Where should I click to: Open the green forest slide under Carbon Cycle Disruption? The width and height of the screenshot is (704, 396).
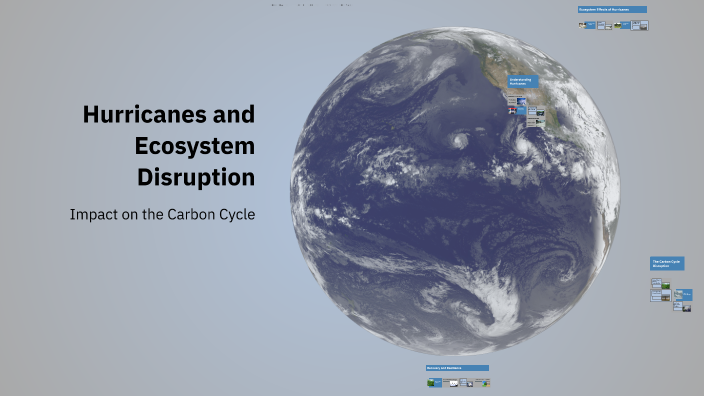click(x=660, y=284)
